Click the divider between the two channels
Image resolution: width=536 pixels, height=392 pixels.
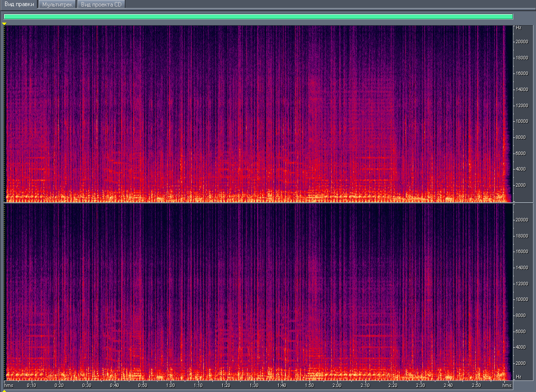[x=258, y=203]
